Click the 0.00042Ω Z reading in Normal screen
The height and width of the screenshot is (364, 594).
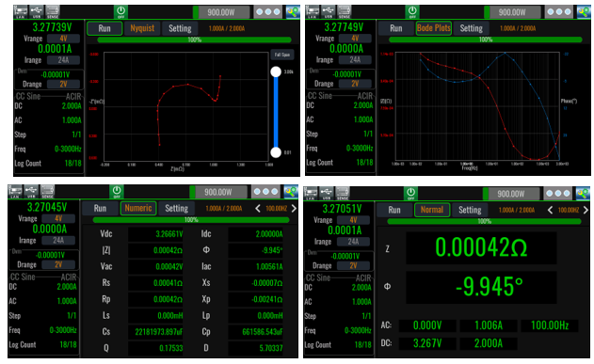481,247
